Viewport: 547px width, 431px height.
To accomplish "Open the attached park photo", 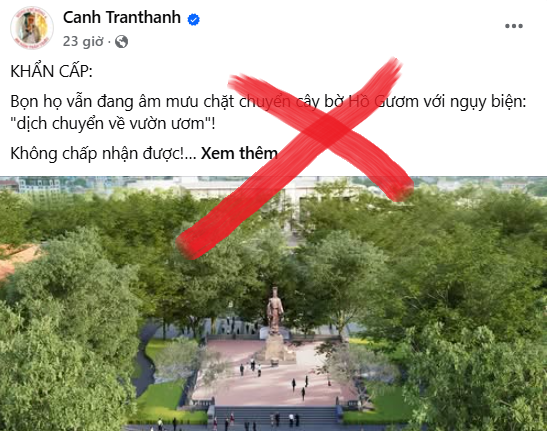I will pos(274,304).
